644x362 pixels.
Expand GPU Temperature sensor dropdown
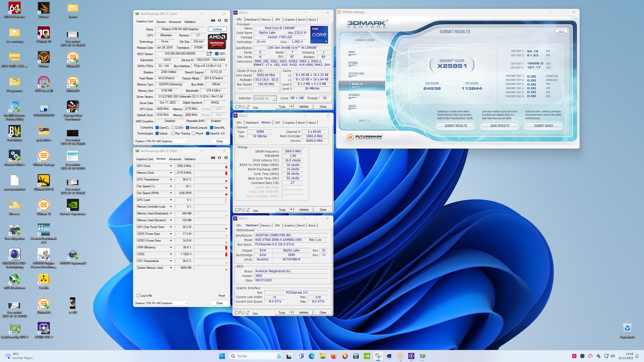click(x=171, y=179)
